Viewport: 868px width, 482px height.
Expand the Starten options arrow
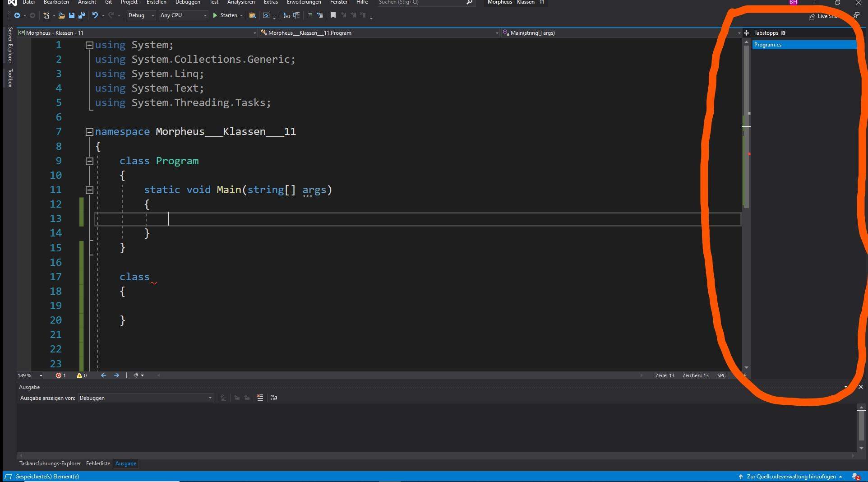[x=241, y=15]
